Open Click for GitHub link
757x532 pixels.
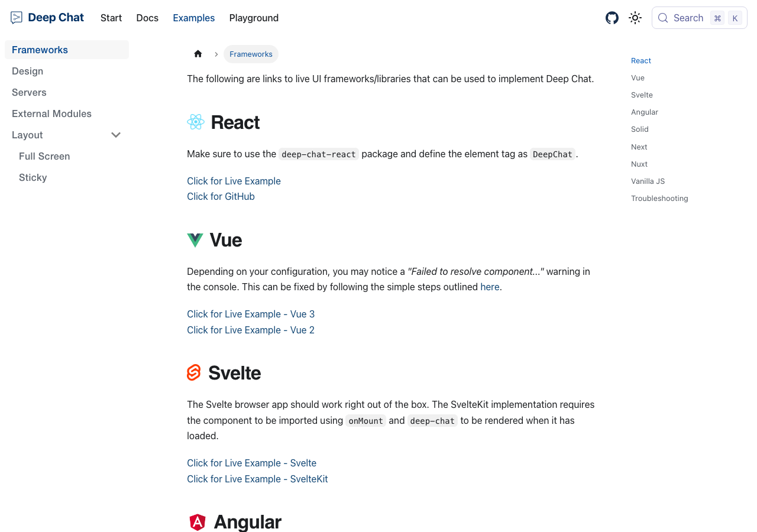click(x=221, y=196)
